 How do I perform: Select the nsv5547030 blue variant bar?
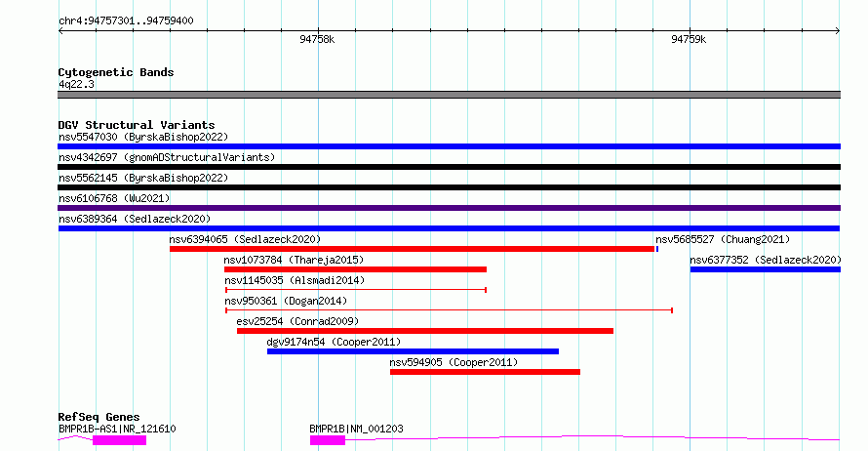(449, 146)
